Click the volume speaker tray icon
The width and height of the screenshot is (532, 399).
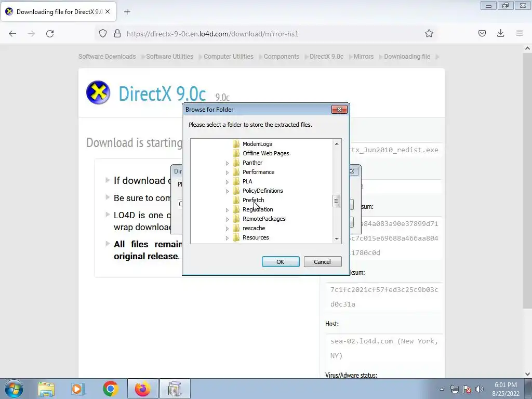point(480,389)
